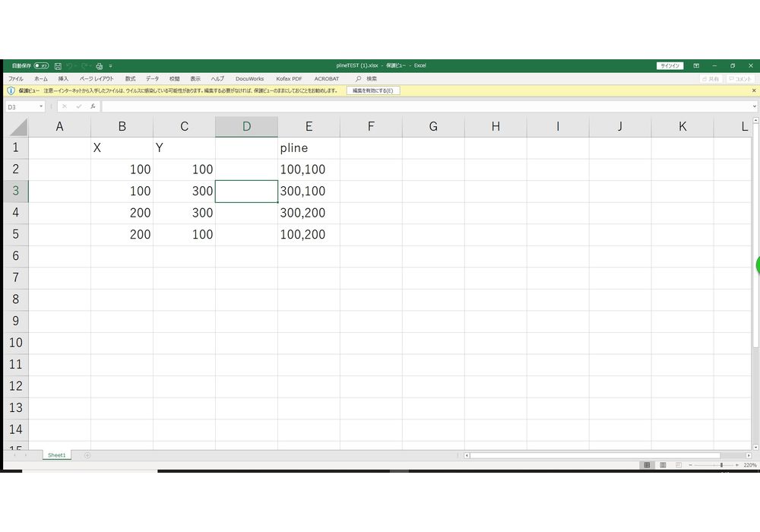This screenshot has width=760, height=532.
Task: Click the insert function fx icon
Action: [92, 107]
